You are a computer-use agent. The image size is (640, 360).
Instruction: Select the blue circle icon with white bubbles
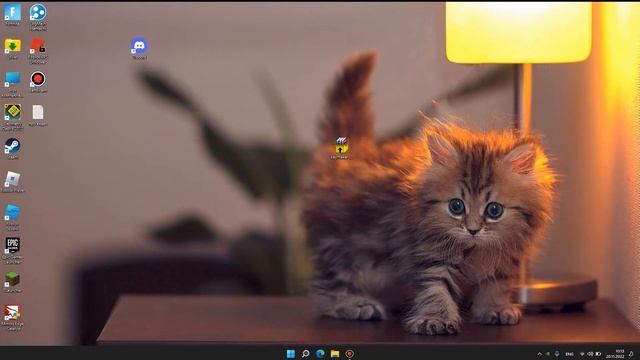[x=38, y=16]
